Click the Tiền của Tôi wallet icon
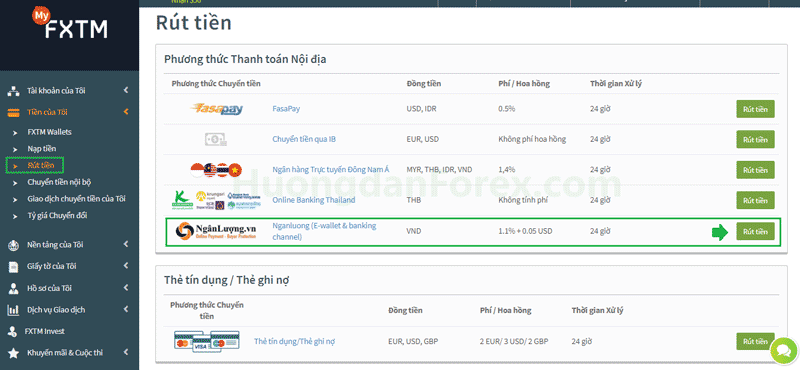 coord(13,112)
